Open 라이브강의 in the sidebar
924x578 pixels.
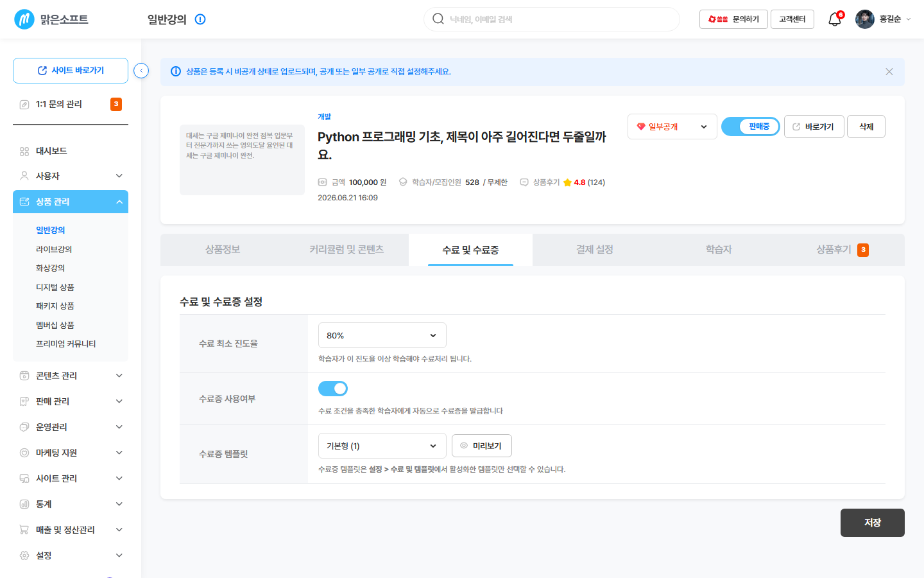click(54, 249)
